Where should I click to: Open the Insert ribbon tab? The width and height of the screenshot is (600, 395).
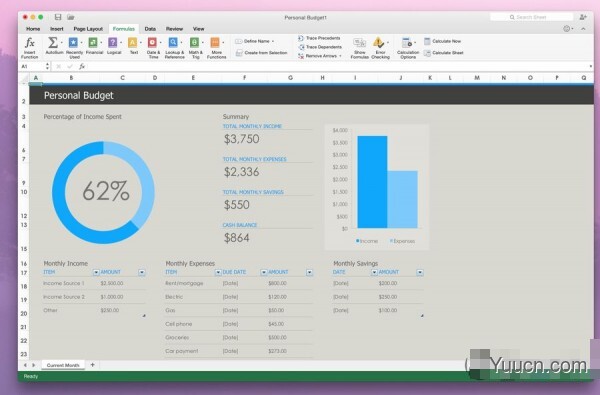point(57,29)
